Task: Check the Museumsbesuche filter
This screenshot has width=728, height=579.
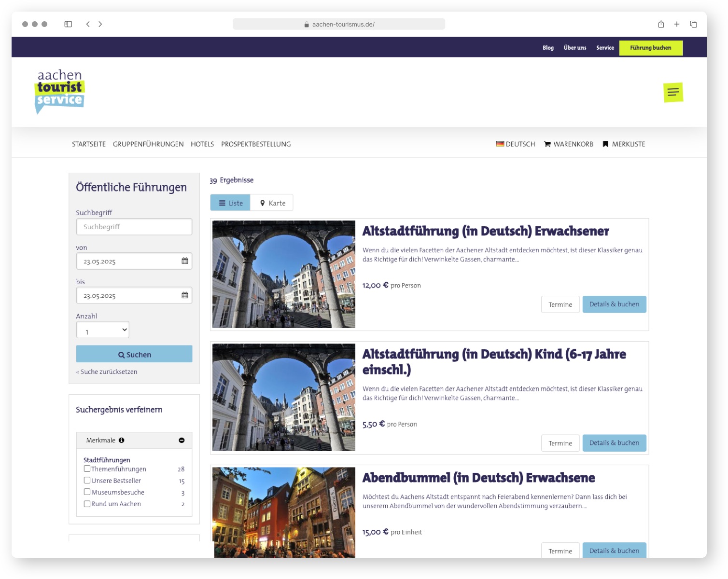Action: (x=87, y=492)
